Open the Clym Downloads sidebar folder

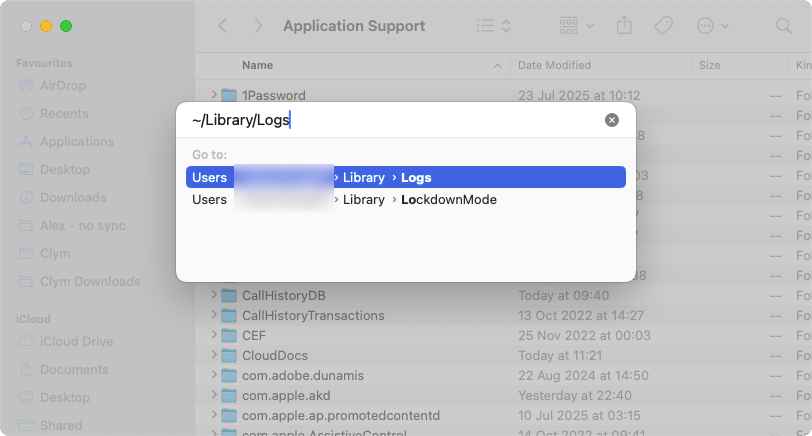point(90,281)
